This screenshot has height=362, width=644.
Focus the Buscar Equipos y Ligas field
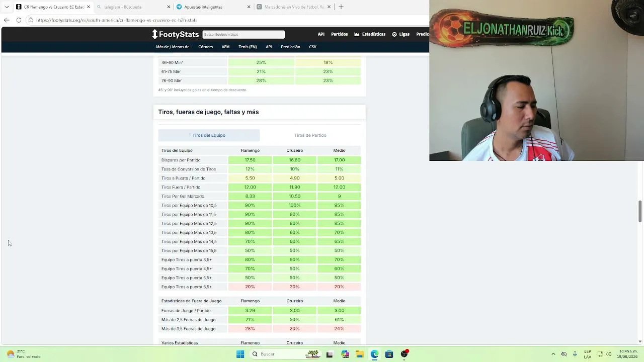[x=244, y=34]
